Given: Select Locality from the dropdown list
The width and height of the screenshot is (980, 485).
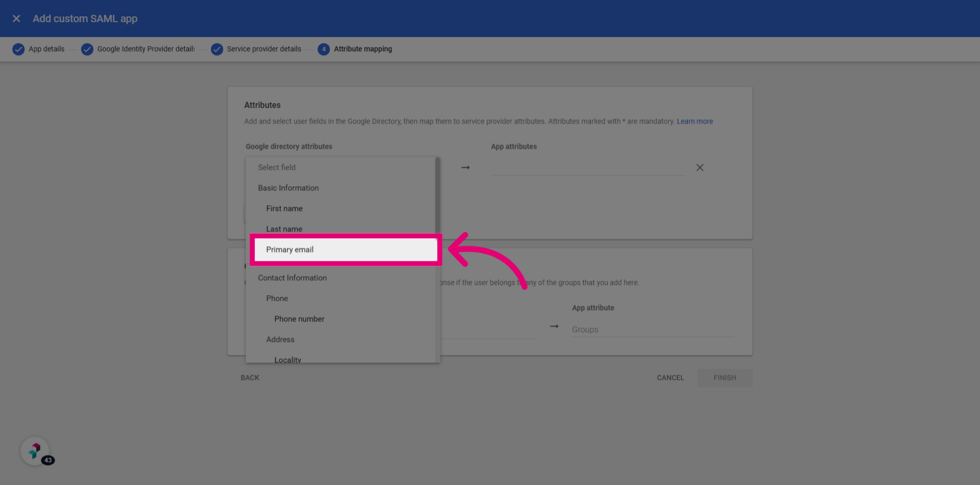Looking at the screenshot, I should click(340, 358).
